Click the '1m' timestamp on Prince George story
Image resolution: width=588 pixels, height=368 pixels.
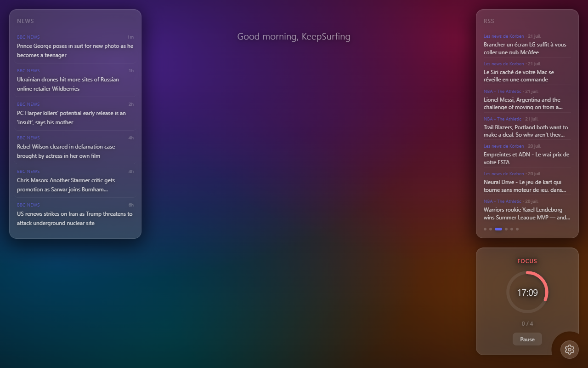(130, 37)
